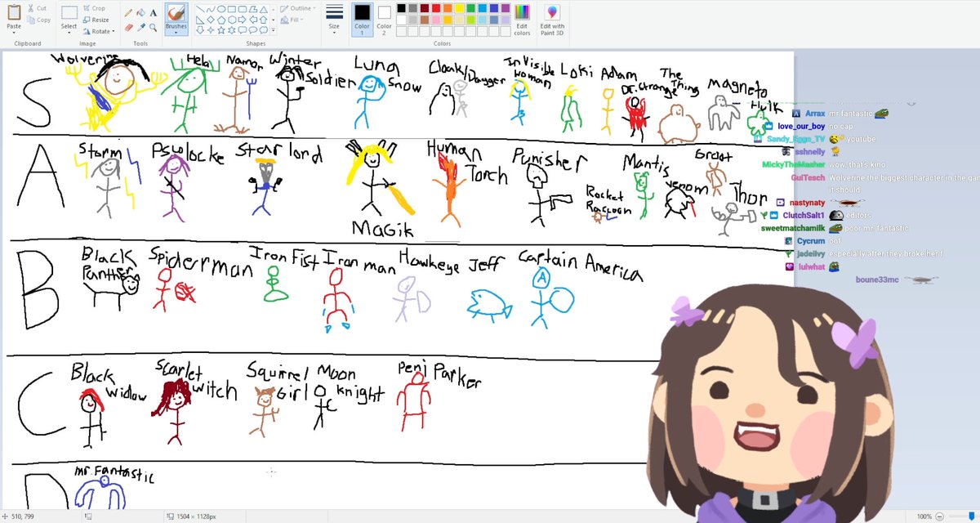Pick the brown palette swatch
This screenshot has height=523, width=980.
(425, 20)
